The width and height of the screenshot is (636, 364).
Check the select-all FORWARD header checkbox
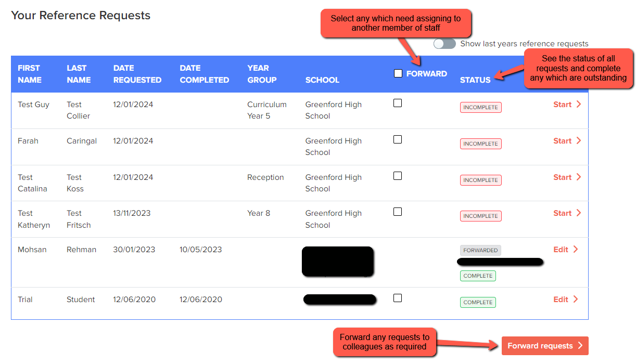[398, 74]
